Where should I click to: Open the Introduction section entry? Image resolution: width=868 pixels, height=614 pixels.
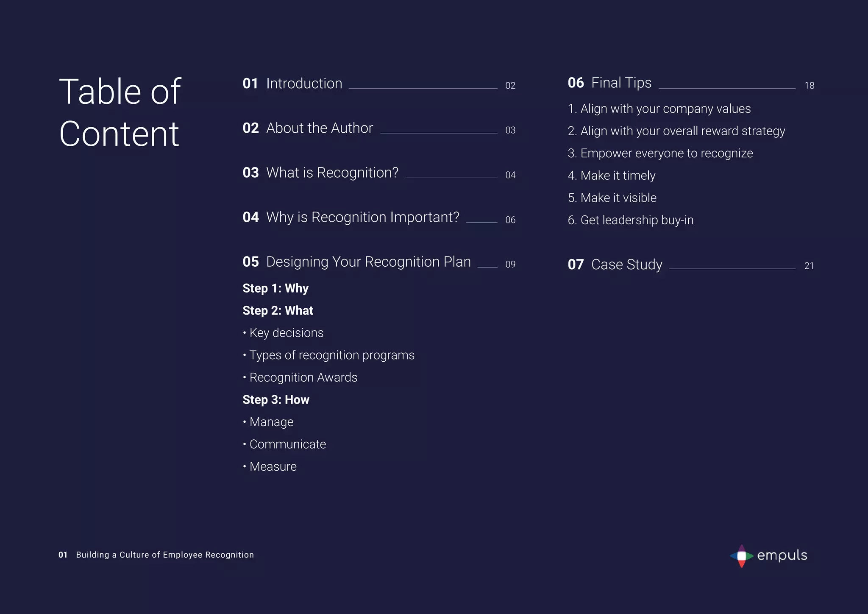303,84
